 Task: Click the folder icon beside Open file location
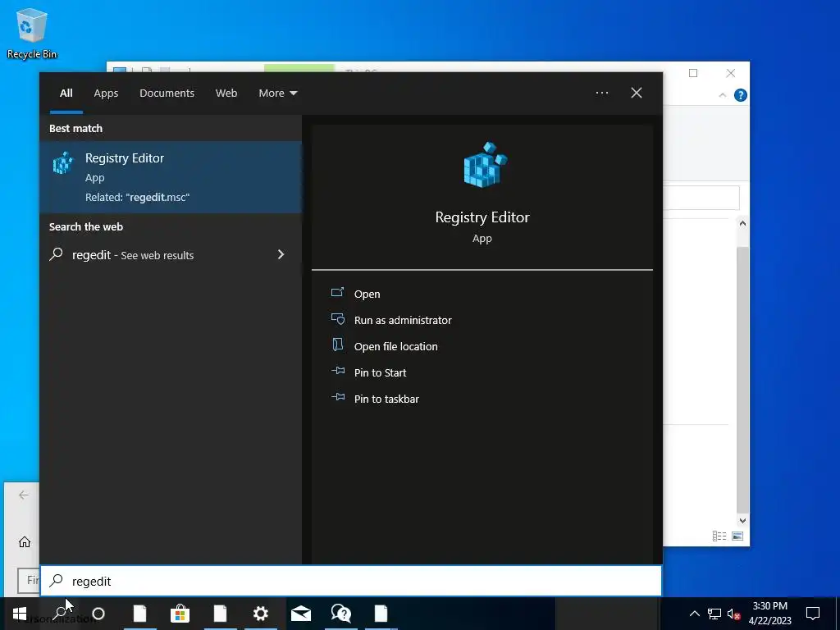337,345
